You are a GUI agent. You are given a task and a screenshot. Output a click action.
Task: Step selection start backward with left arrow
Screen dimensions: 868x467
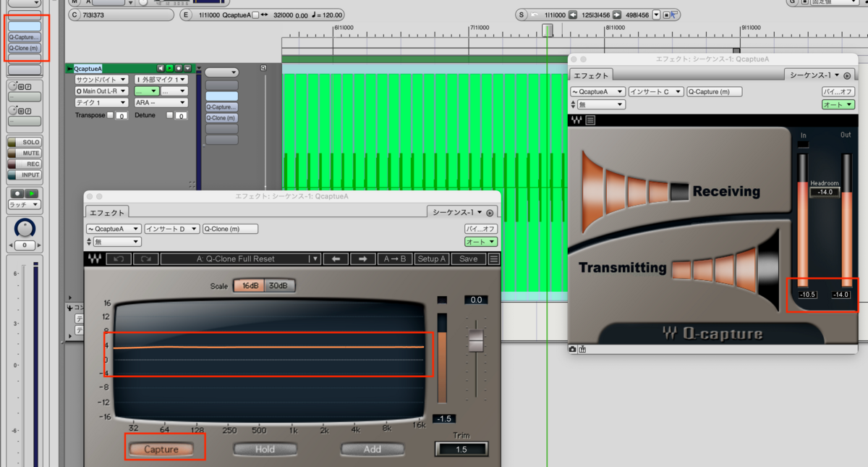(x=573, y=14)
